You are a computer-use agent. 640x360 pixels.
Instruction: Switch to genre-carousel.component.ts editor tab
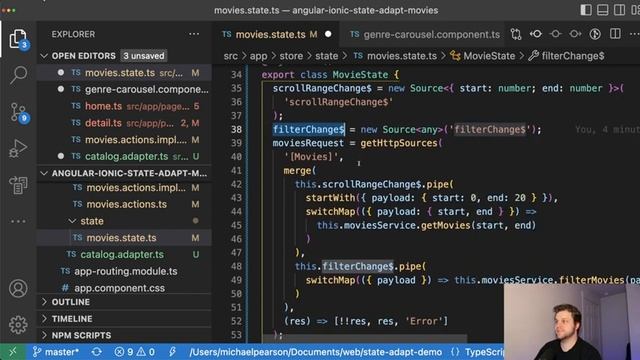[425, 35]
